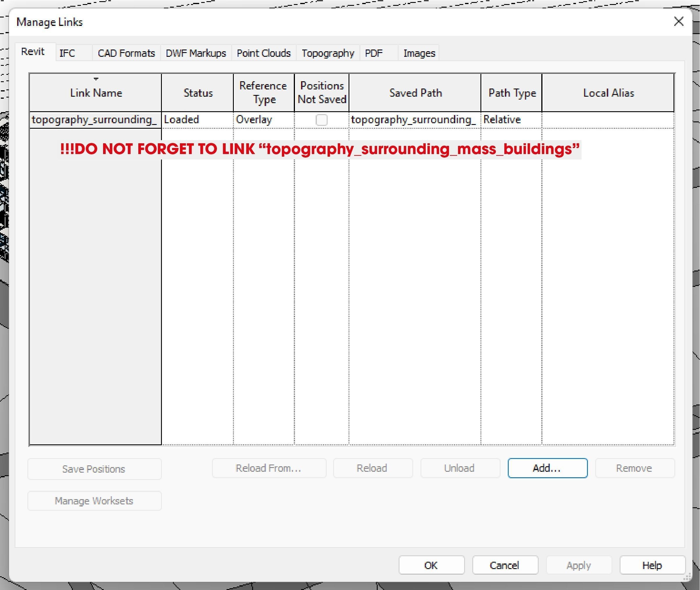Switch to the IFC tab
The width and height of the screenshot is (700, 590).
point(67,53)
